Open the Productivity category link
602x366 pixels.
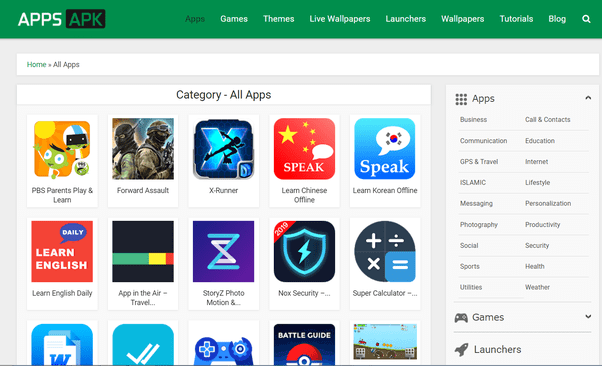coord(542,225)
